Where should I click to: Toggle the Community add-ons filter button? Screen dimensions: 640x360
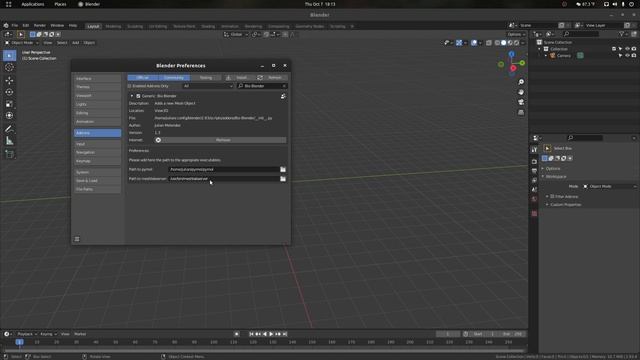click(x=174, y=78)
